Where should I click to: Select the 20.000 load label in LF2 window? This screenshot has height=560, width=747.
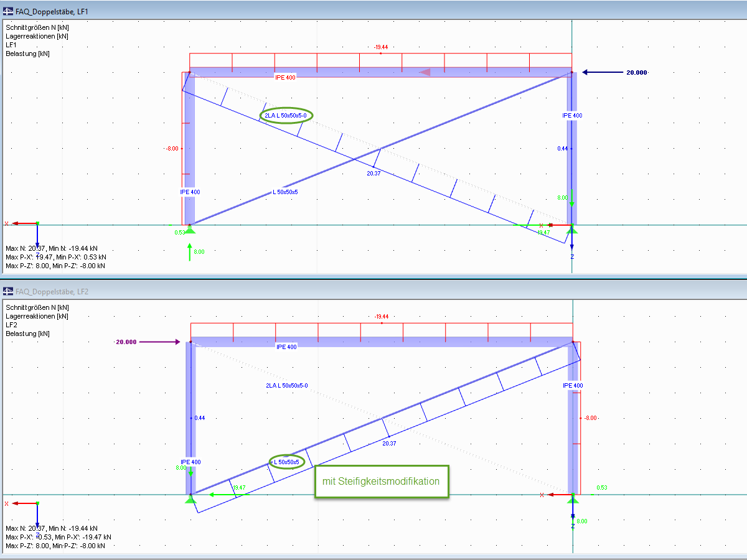pos(127,342)
